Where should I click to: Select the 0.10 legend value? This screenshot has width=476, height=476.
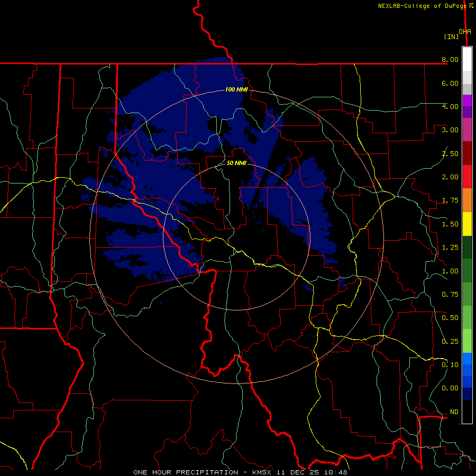(x=450, y=365)
